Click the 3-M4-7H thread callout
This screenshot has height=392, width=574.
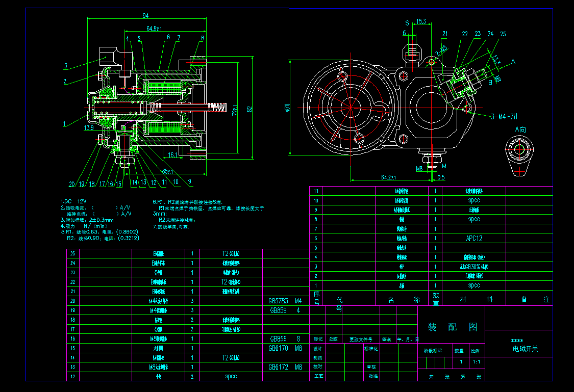(504, 117)
